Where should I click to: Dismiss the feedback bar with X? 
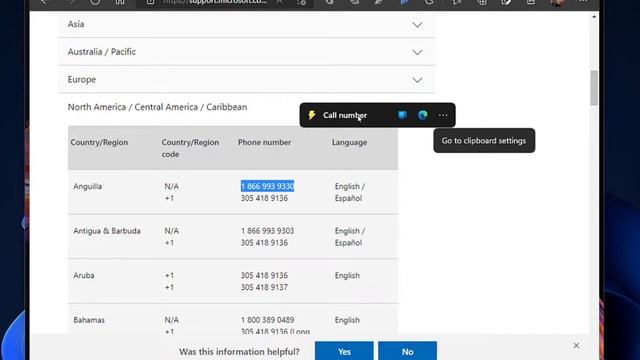pos(576,346)
